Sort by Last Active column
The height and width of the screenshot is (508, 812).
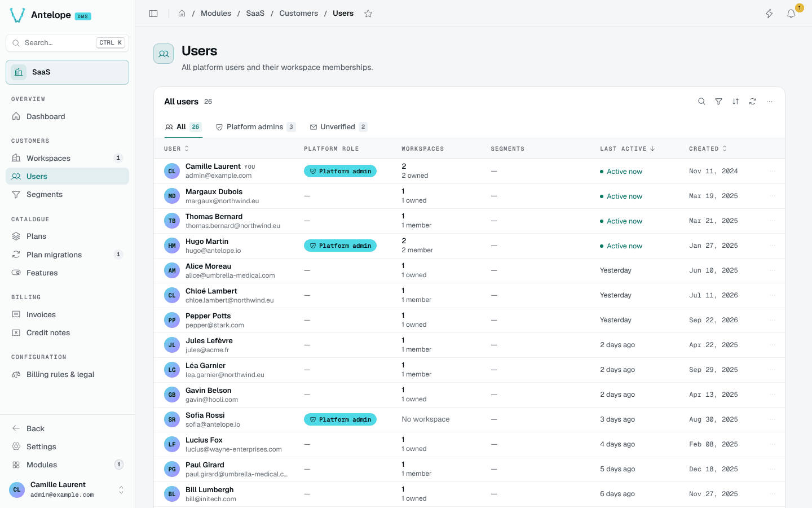(x=627, y=149)
